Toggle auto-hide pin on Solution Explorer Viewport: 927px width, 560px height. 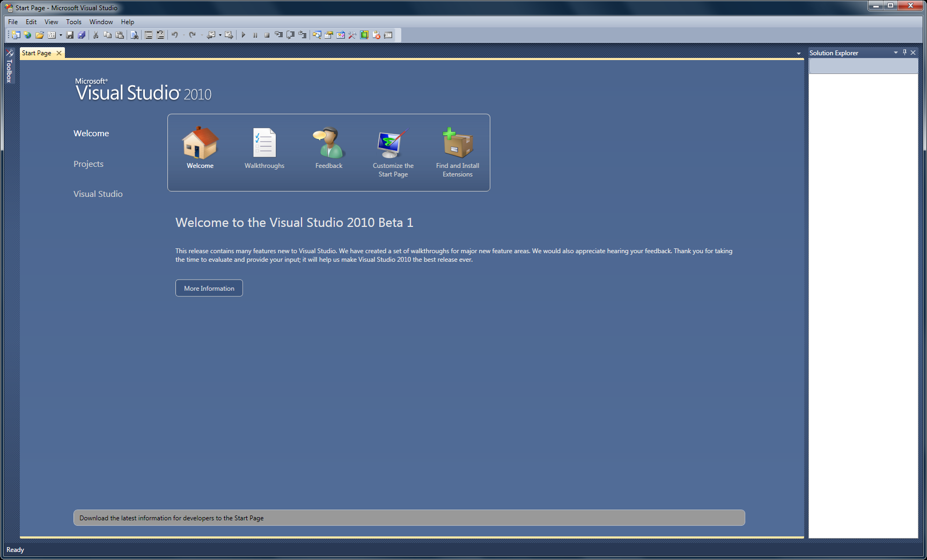click(x=904, y=53)
